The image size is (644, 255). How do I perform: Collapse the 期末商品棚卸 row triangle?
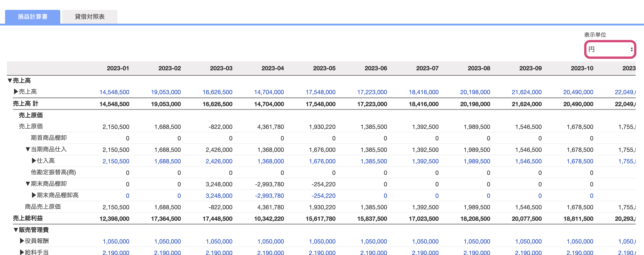click(x=28, y=184)
